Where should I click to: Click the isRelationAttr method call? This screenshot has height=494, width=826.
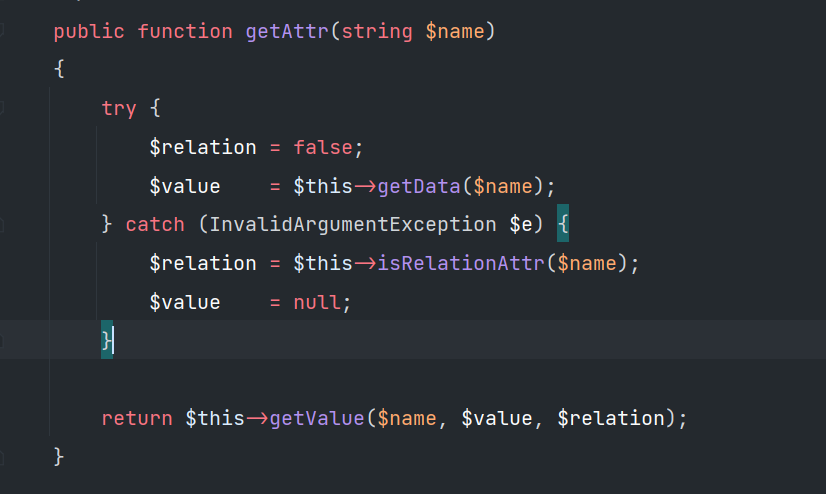(x=461, y=263)
